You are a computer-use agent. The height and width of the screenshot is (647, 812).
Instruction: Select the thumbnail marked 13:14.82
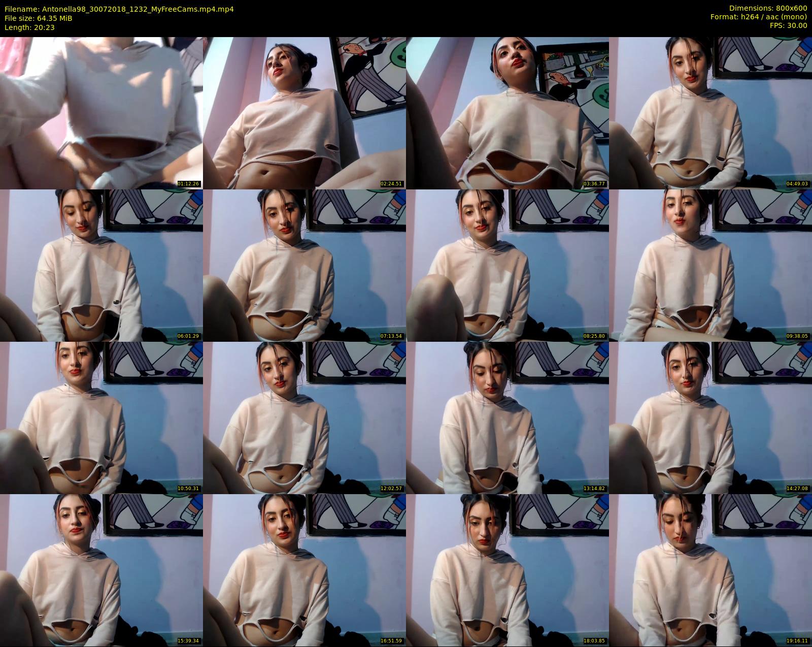pos(507,417)
